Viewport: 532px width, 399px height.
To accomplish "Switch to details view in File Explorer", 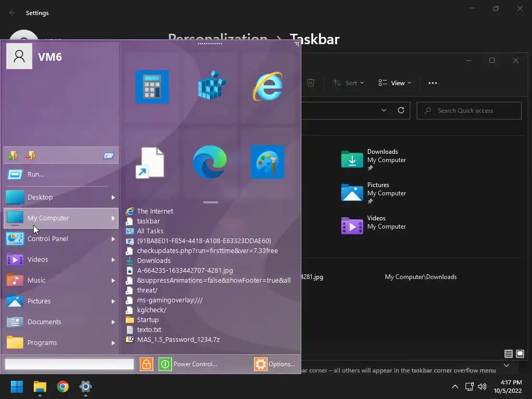I will coord(508,354).
